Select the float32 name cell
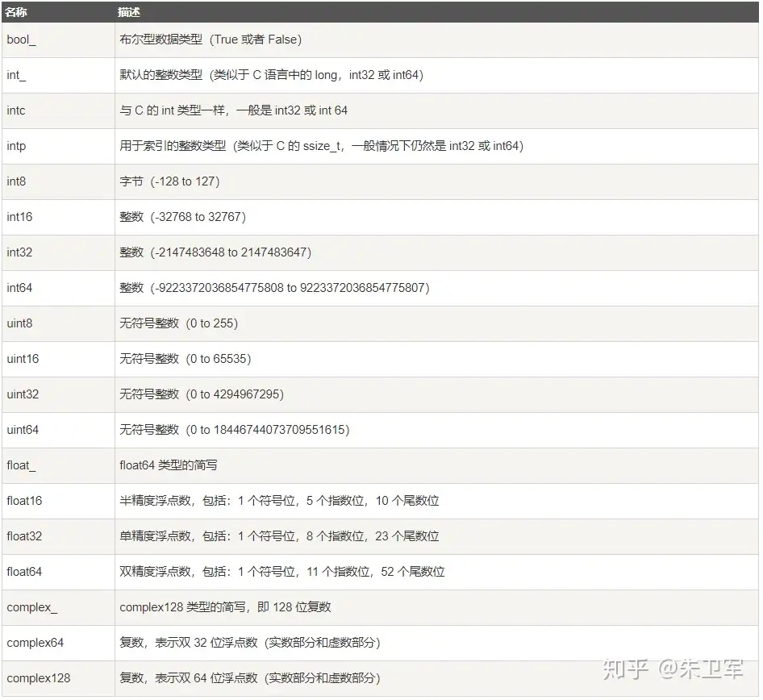Screen dimensions: 763x700 pos(58,537)
